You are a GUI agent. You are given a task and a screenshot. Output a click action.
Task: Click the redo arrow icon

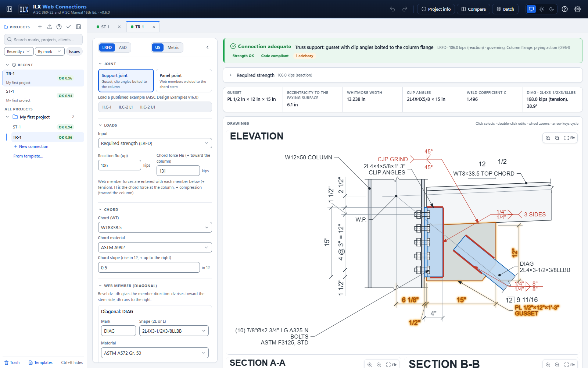pyautogui.click(x=405, y=9)
